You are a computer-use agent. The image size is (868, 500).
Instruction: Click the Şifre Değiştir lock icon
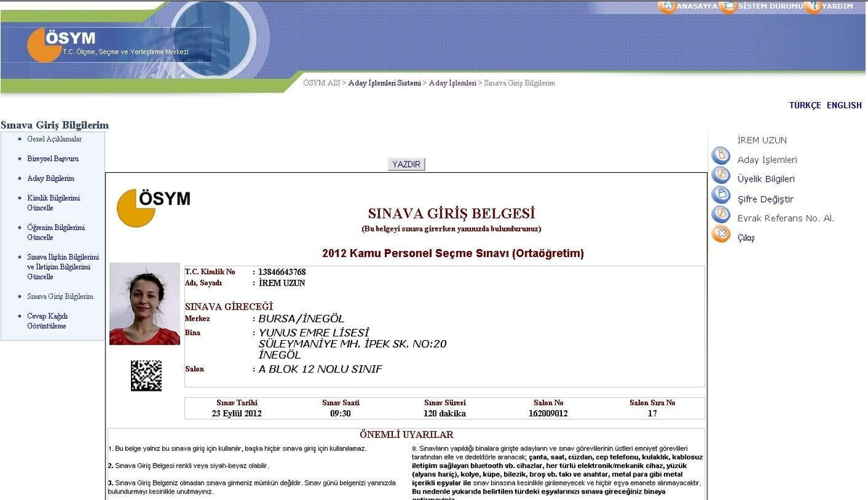(721, 195)
